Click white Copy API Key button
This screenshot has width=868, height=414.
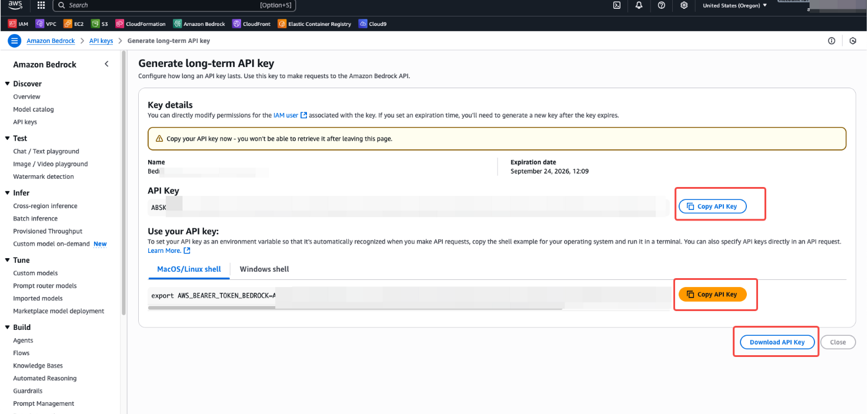pyautogui.click(x=712, y=206)
